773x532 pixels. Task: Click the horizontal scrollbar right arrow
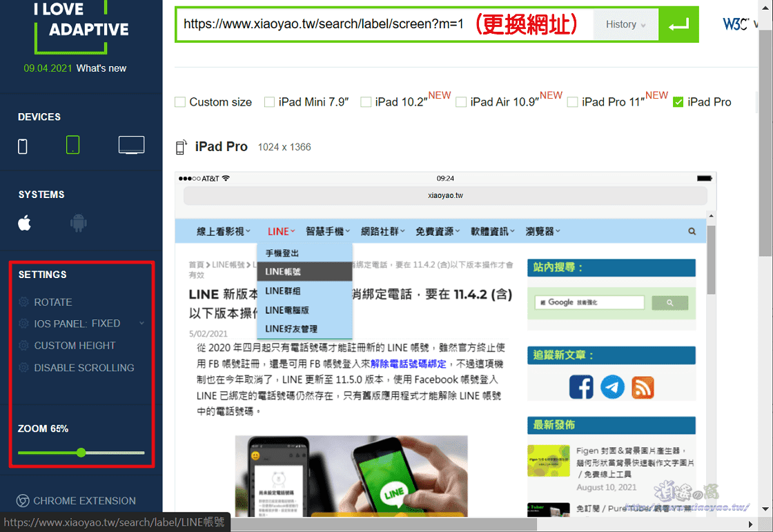pos(751,524)
